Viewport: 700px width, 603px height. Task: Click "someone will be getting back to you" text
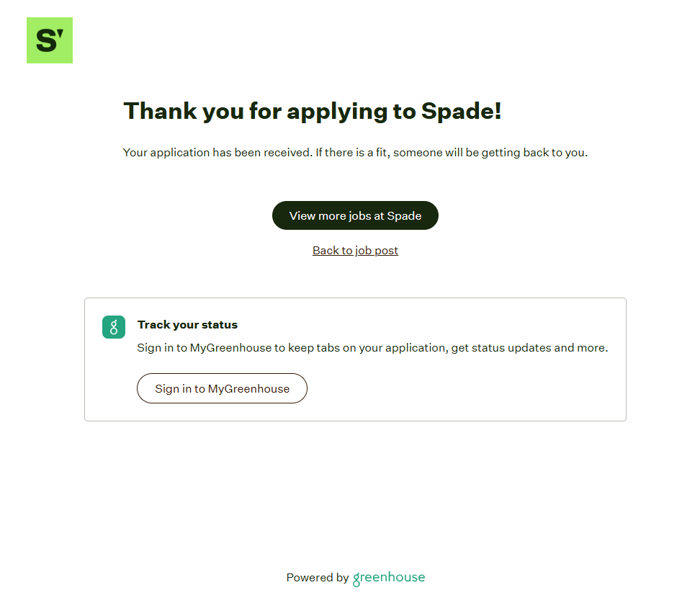(x=490, y=153)
